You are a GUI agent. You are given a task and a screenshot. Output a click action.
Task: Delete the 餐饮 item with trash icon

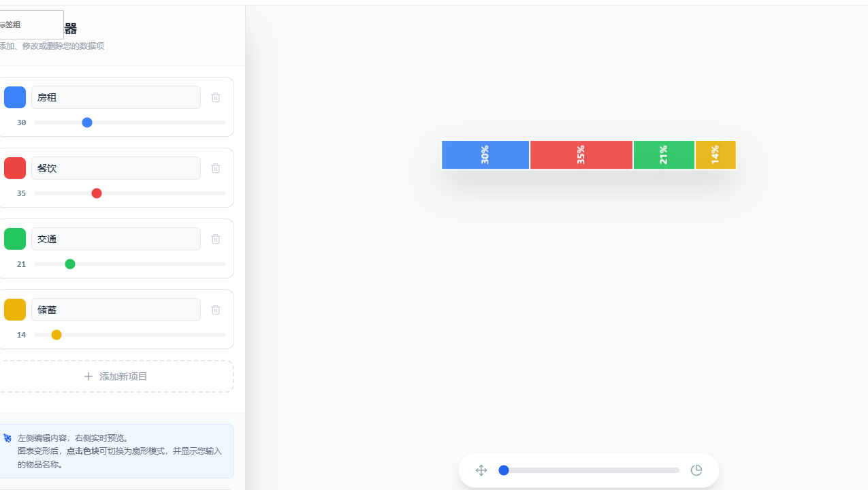click(216, 168)
